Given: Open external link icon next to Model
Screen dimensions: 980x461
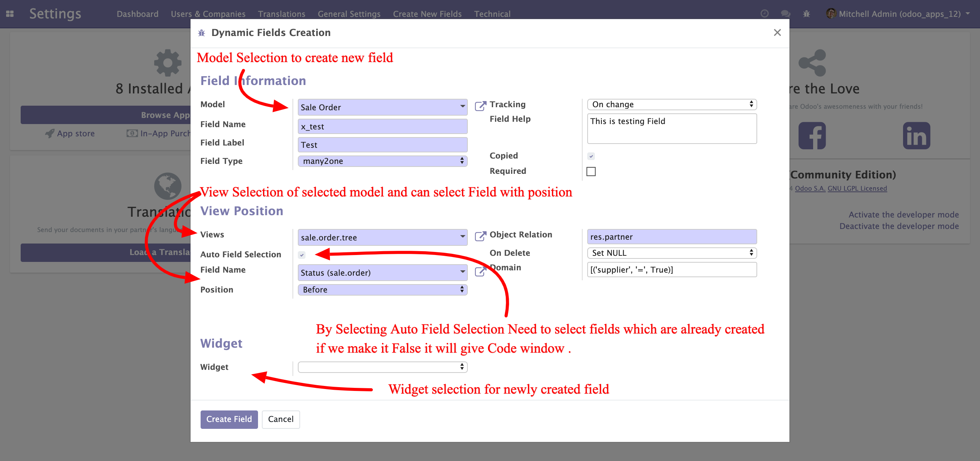Looking at the screenshot, I should click(x=480, y=106).
